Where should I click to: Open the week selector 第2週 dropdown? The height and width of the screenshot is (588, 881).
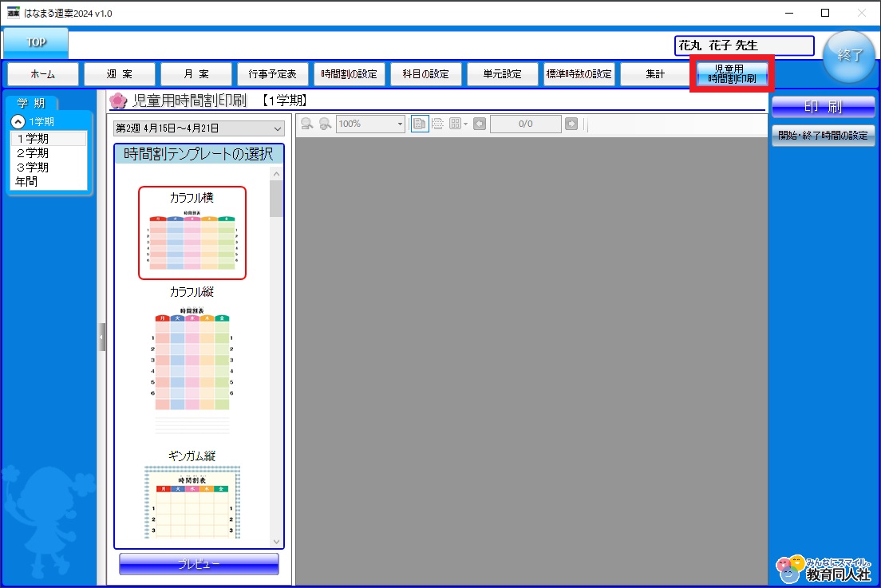click(x=199, y=128)
